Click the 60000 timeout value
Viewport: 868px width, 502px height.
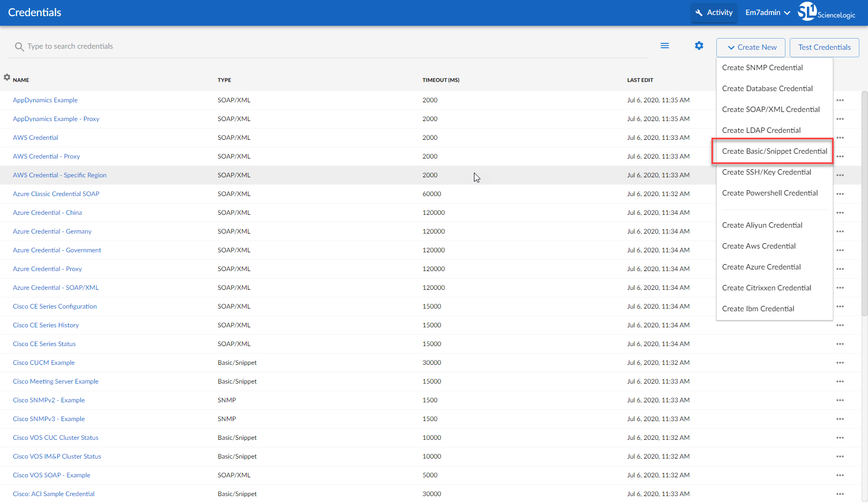pyautogui.click(x=432, y=194)
